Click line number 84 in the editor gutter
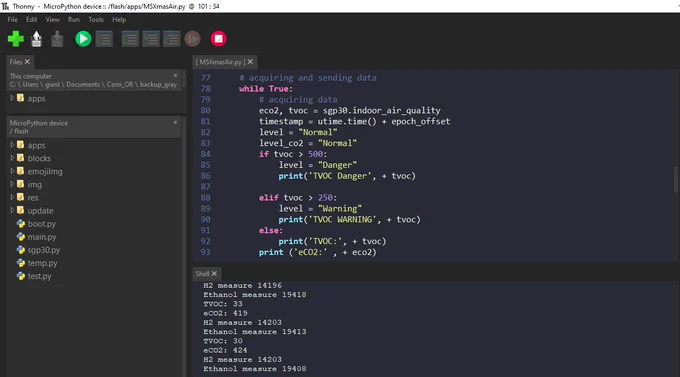 click(x=206, y=154)
